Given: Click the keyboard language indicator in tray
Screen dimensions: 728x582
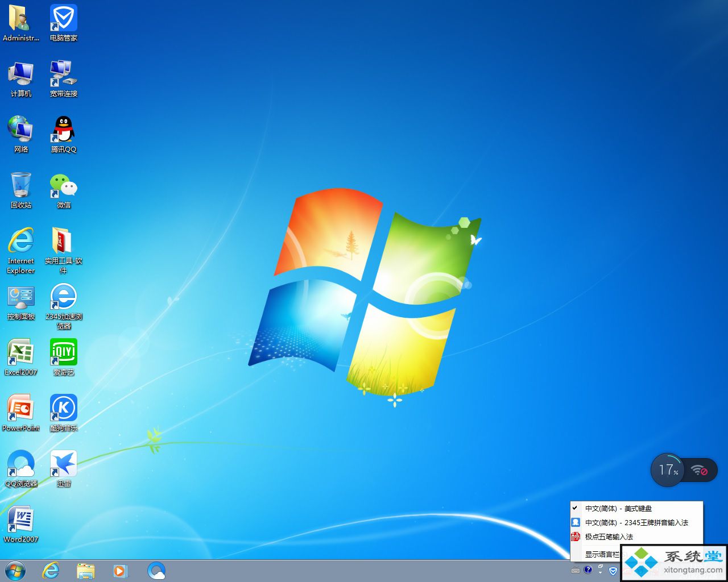Looking at the screenshot, I should (576, 571).
